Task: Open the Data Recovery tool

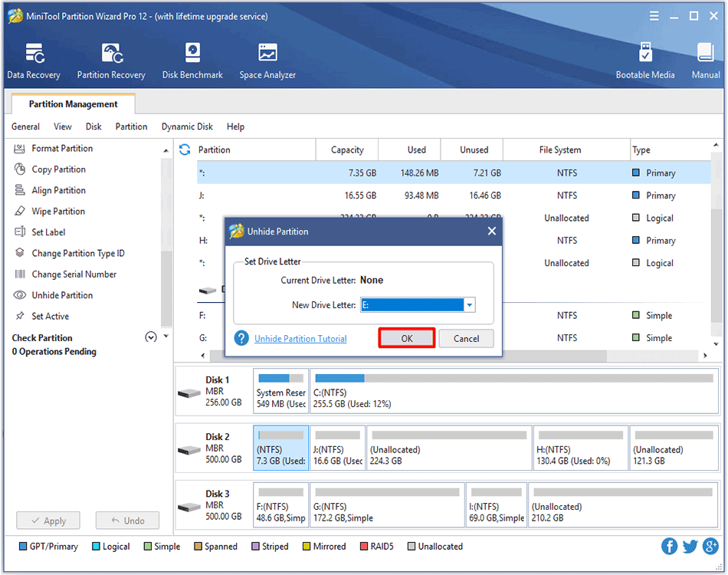Action: point(34,61)
